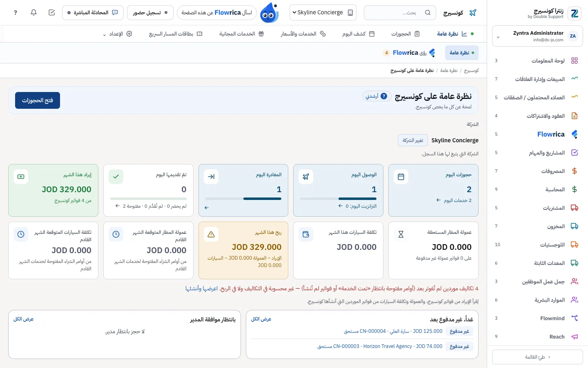Viewport: 588px width, 368px height.
Task: Open the notifications bell icon
Action: point(33,13)
